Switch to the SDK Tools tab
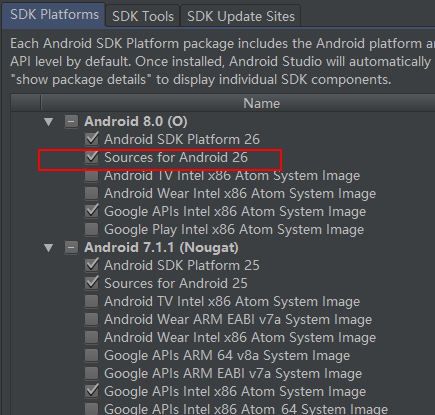Image resolution: width=435 pixels, height=415 pixels. [x=143, y=16]
